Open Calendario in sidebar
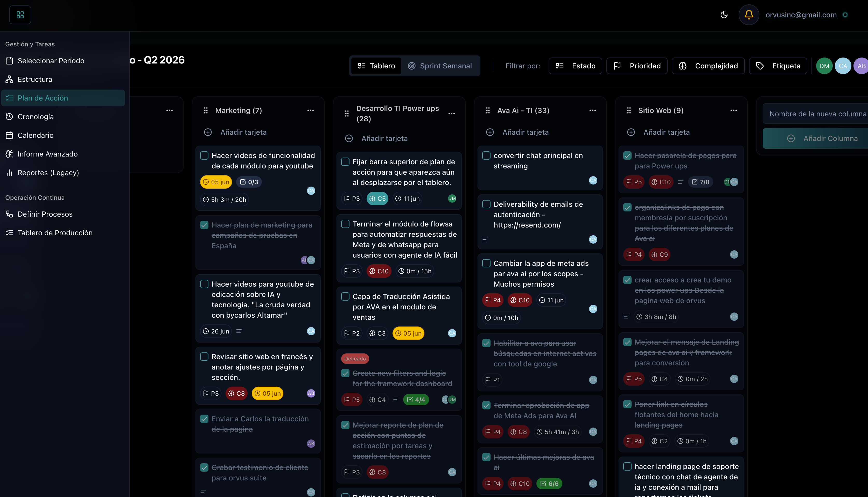 point(63,135)
